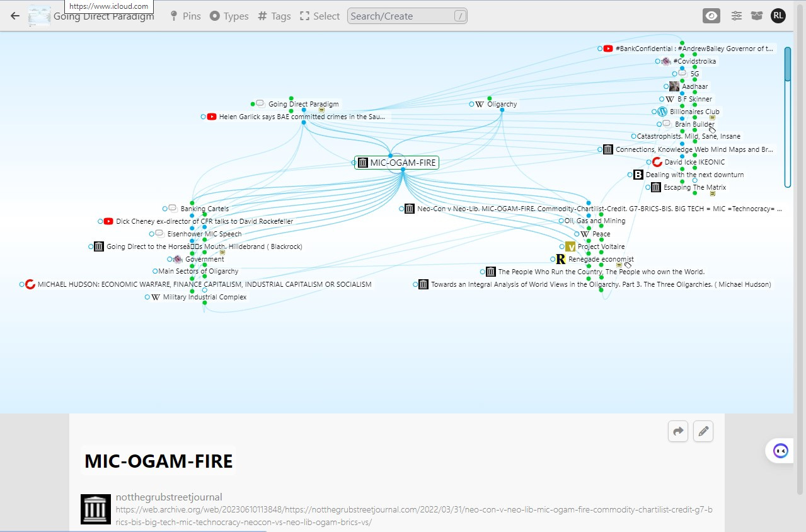Select the Going Direct Paradigm node
The image size is (806, 532).
pos(303,104)
